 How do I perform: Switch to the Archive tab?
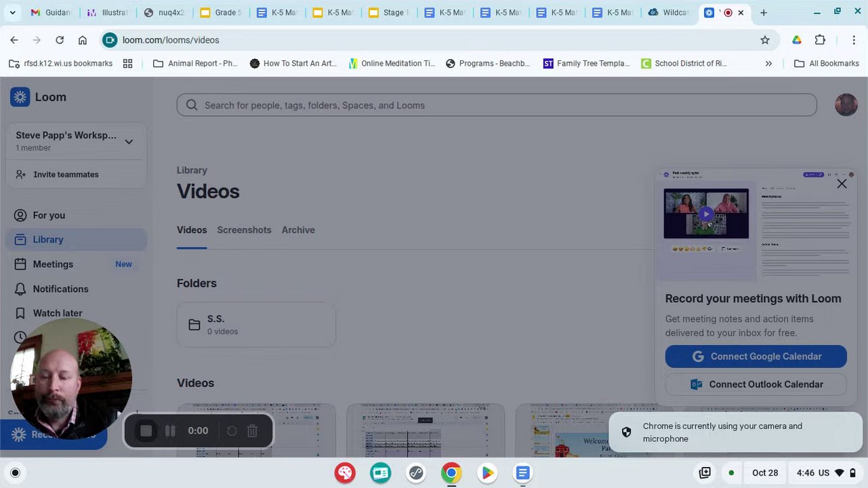(298, 230)
